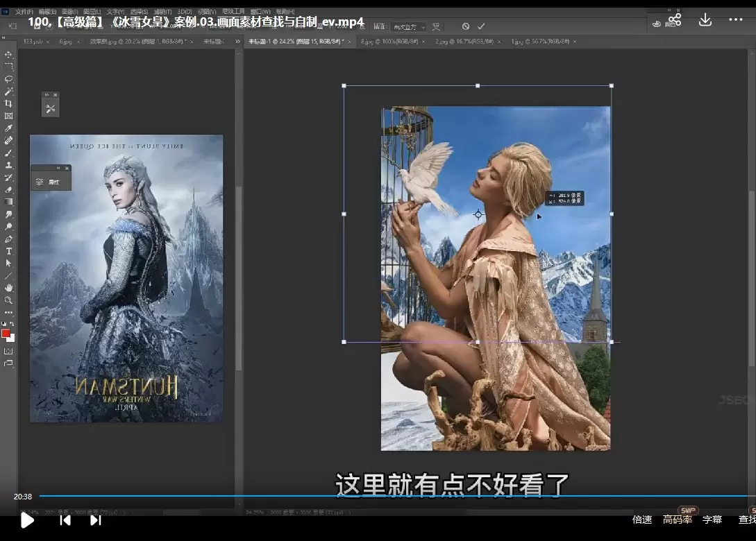Screen dimensions: 756x541
Task: Select the Eyedropper tool
Action: coord(8,128)
